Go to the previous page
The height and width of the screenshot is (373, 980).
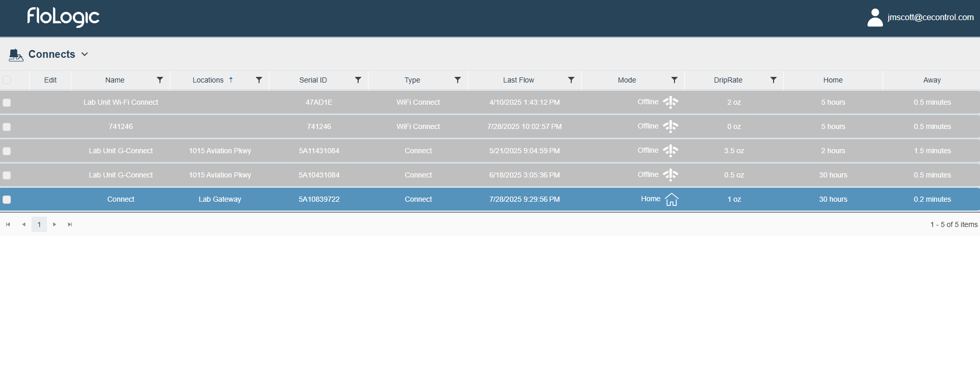click(24, 224)
